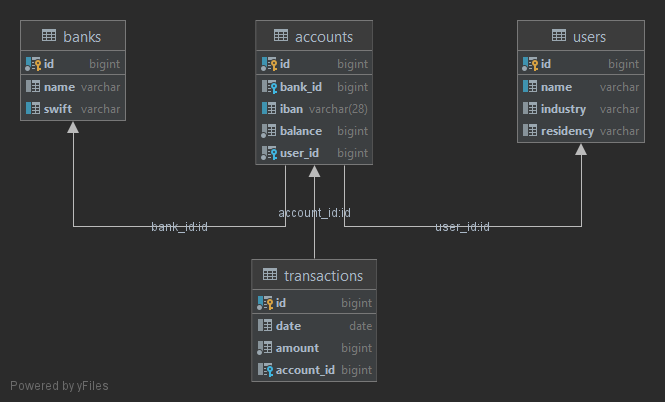Viewport: 665px width, 402px height.
Task: Select the balance column name
Action: [301, 131]
